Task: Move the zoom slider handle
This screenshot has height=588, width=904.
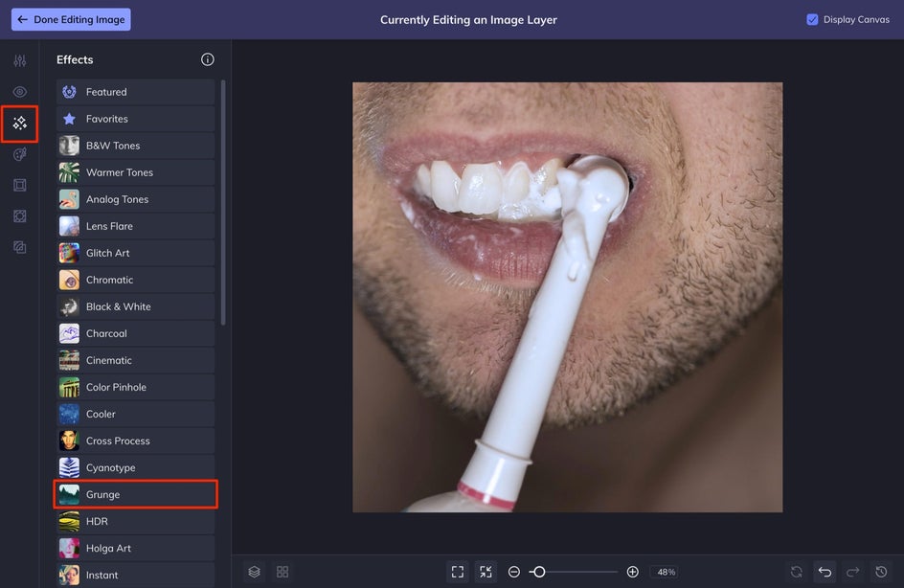Action: coord(539,572)
